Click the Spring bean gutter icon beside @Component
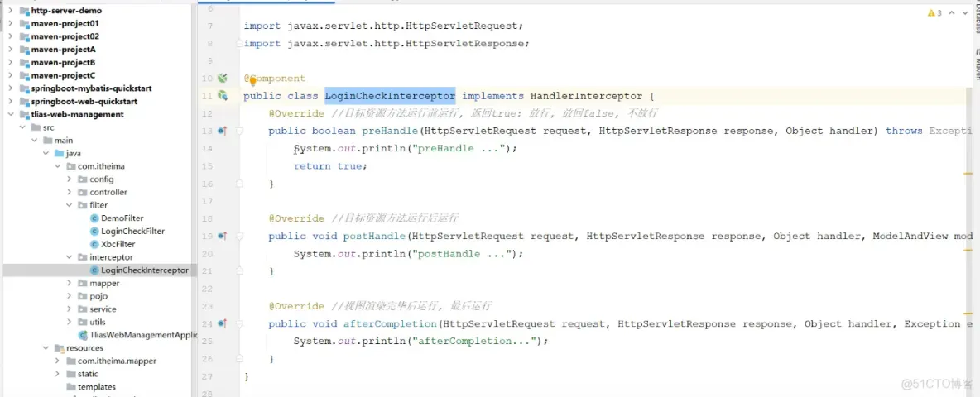Viewport: 980px width, 397px height. (x=222, y=78)
